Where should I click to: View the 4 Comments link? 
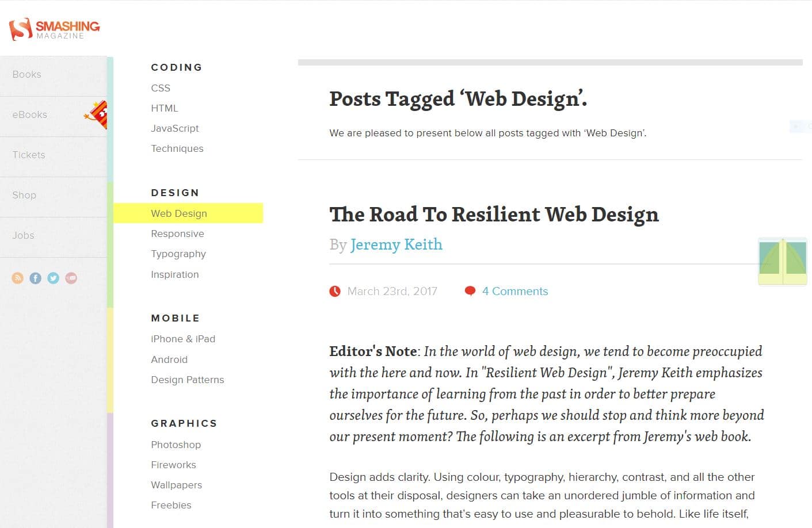(x=515, y=291)
